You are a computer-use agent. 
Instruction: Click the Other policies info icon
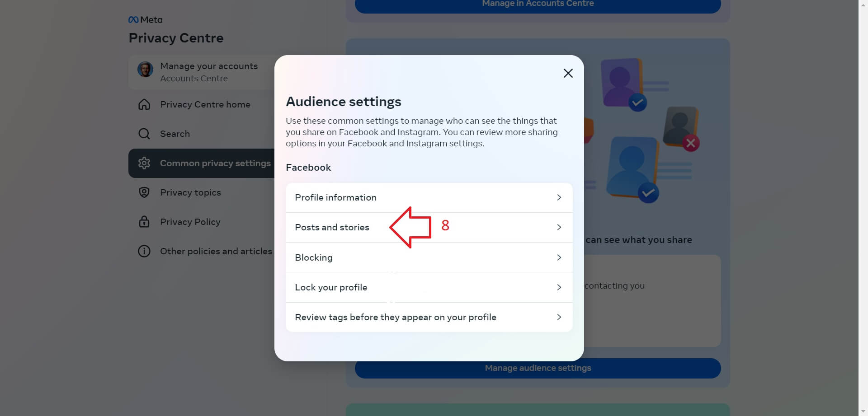coord(144,251)
